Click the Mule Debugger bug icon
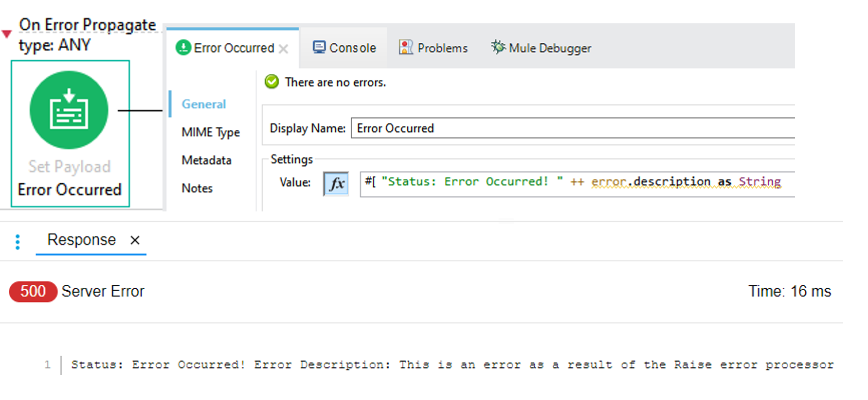Viewport: 868px width, 400px height. (498, 47)
